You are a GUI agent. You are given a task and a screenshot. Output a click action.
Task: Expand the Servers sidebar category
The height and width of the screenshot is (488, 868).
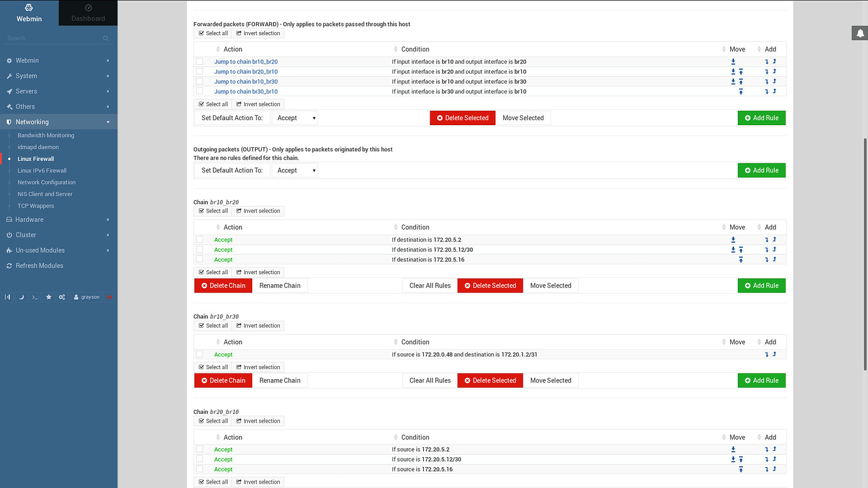tap(25, 91)
